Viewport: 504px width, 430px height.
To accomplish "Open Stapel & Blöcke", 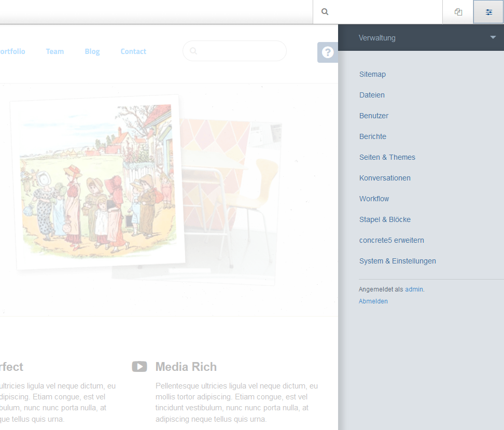I will [385, 219].
